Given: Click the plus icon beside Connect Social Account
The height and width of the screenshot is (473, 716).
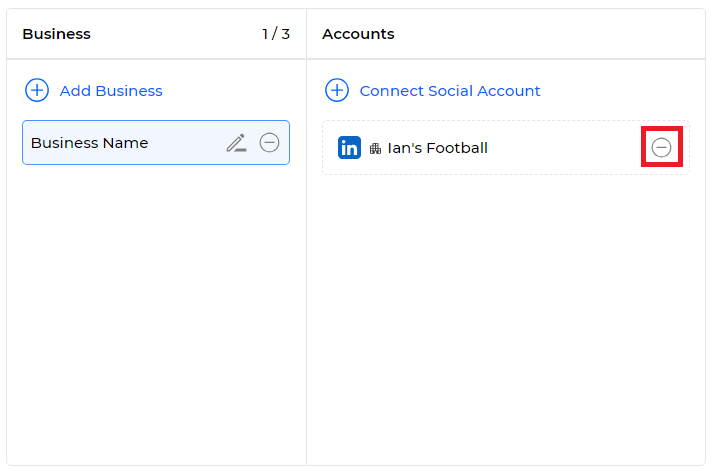Looking at the screenshot, I should pos(337,90).
